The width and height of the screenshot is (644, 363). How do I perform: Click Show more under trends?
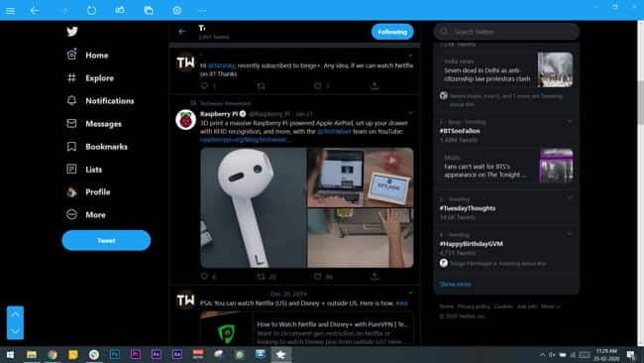455,284
